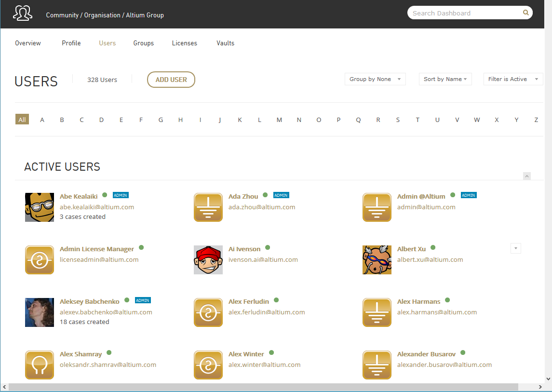Click Alex Shamray's gold omega avatar
The image size is (552, 392).
click(x=40, y=365)
